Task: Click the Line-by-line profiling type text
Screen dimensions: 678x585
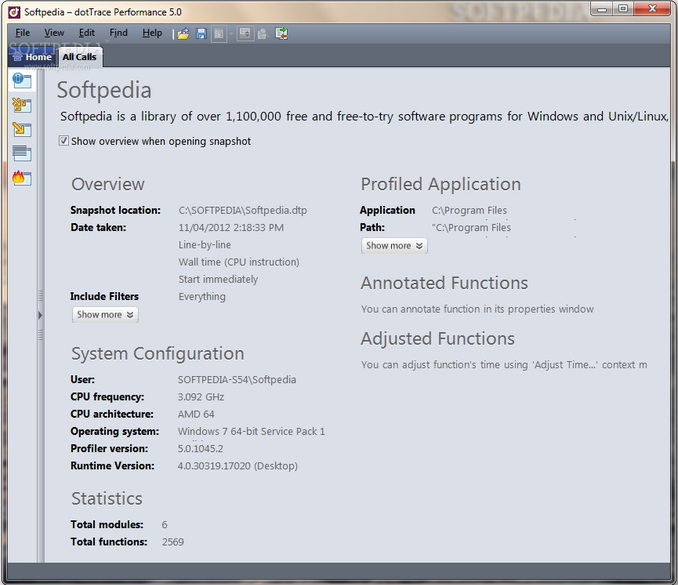Action: tap(205, 245)
